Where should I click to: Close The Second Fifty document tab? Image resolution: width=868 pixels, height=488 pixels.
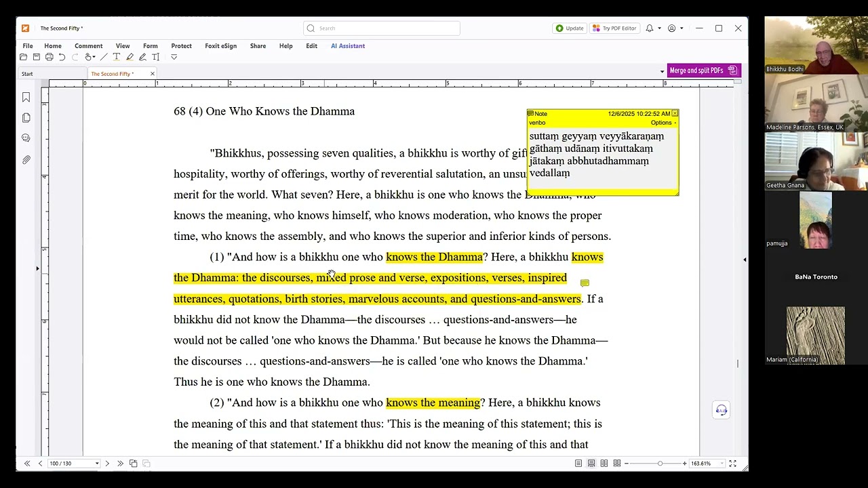click(x=152, y=73)
